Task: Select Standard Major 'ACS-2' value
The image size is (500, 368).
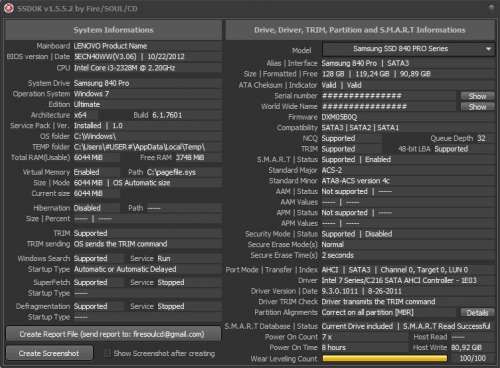Action: pos(332,170)
